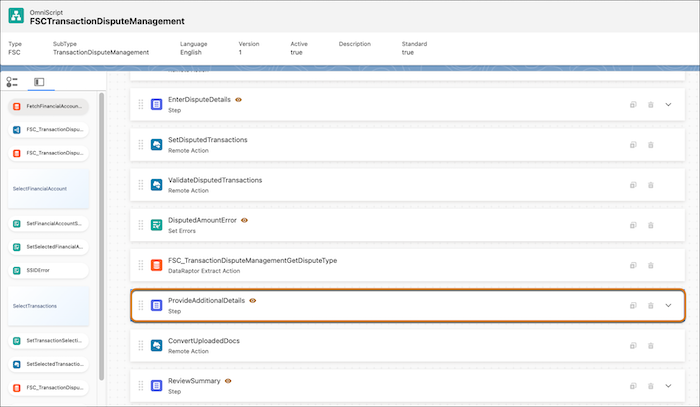Clone the EnterDisputeDetails step
This screenshot has height=407, width=700.
coord(633,104)
